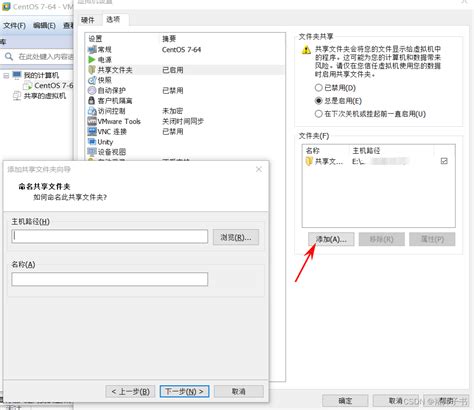Click the CentOS 7-64 VM icon in the tree
Screen dimensions: 474x410
(x=27, y=86)
